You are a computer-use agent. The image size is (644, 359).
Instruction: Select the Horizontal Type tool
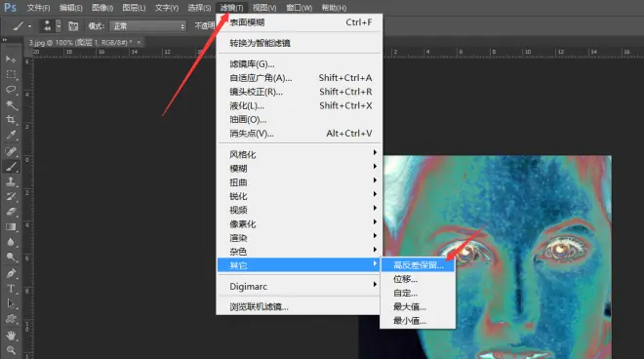11,289
